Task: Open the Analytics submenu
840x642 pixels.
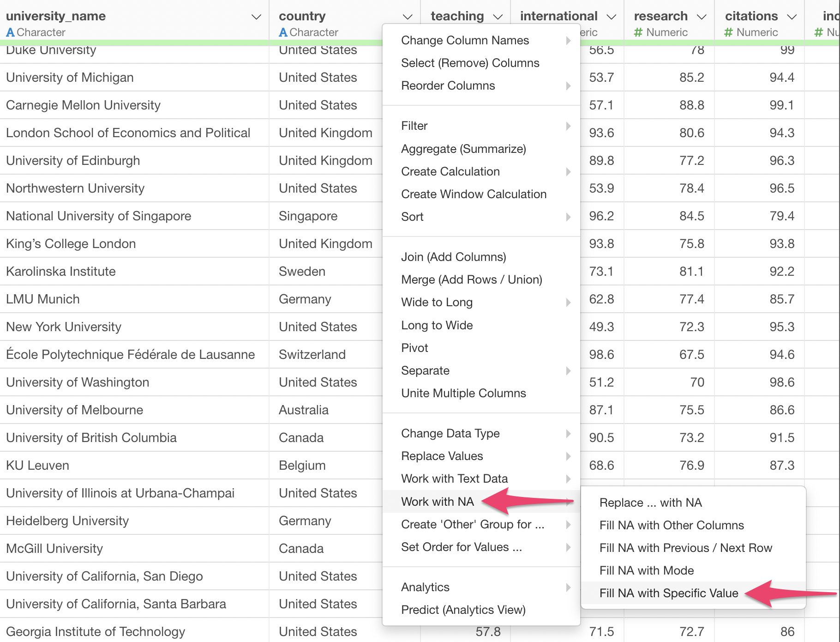Action: [x=481, y=587]
